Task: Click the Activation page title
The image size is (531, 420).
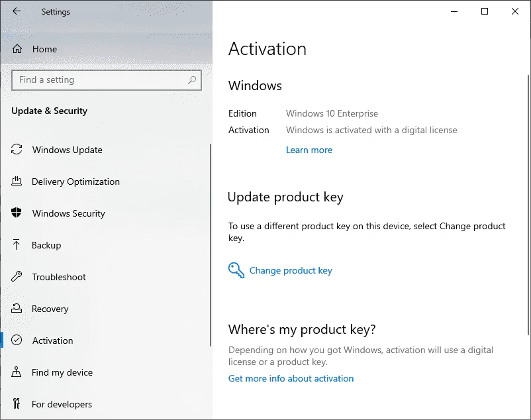Action: pos(267,49)
